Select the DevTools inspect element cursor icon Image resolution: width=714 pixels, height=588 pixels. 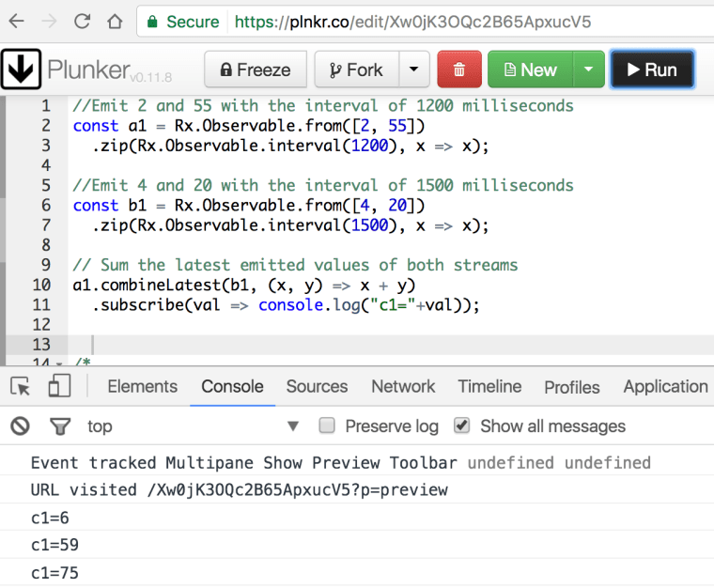click(21, 387)
